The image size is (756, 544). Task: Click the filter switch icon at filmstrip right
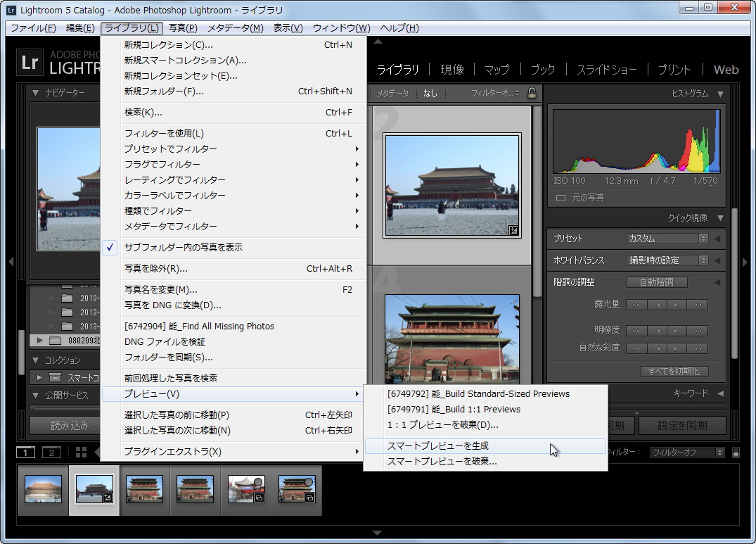point(736,453)
